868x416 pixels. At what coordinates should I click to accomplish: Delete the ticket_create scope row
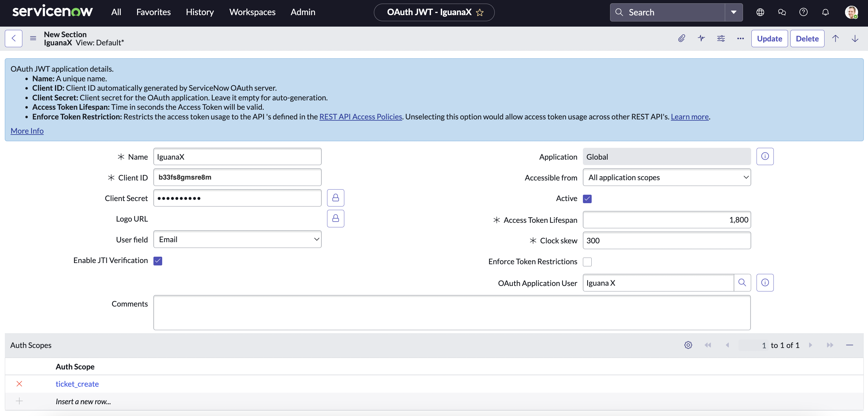pos(19,384)
